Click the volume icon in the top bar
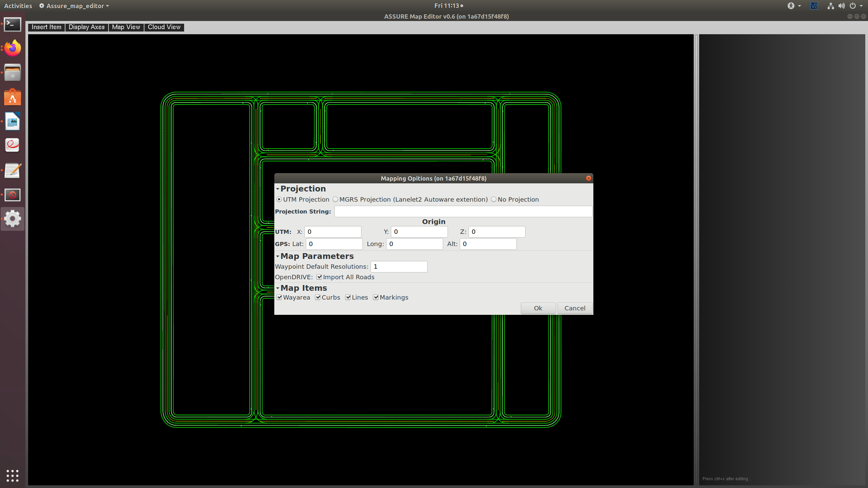 pos(841,6)
